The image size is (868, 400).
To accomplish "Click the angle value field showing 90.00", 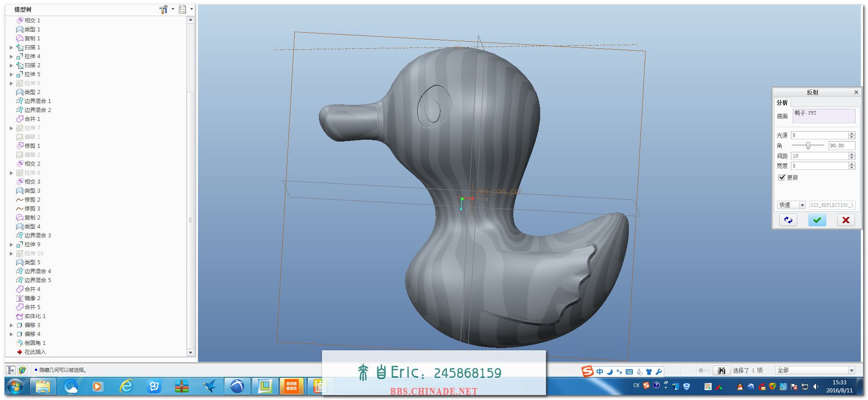I will (841, 146).
